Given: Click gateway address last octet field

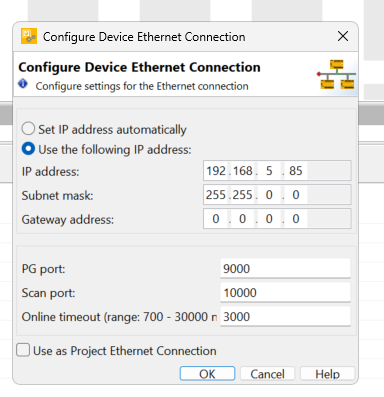Looking at the screenshot, I should 296,219.
